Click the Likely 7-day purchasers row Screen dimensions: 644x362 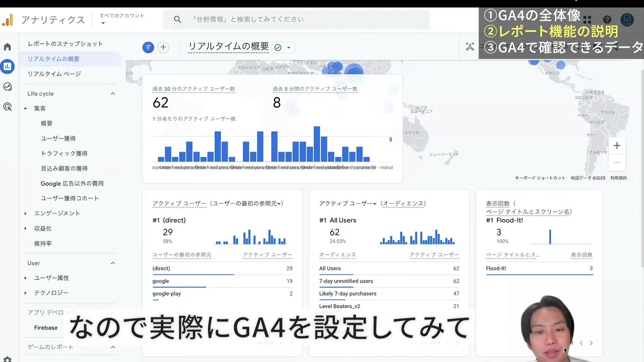389,294
